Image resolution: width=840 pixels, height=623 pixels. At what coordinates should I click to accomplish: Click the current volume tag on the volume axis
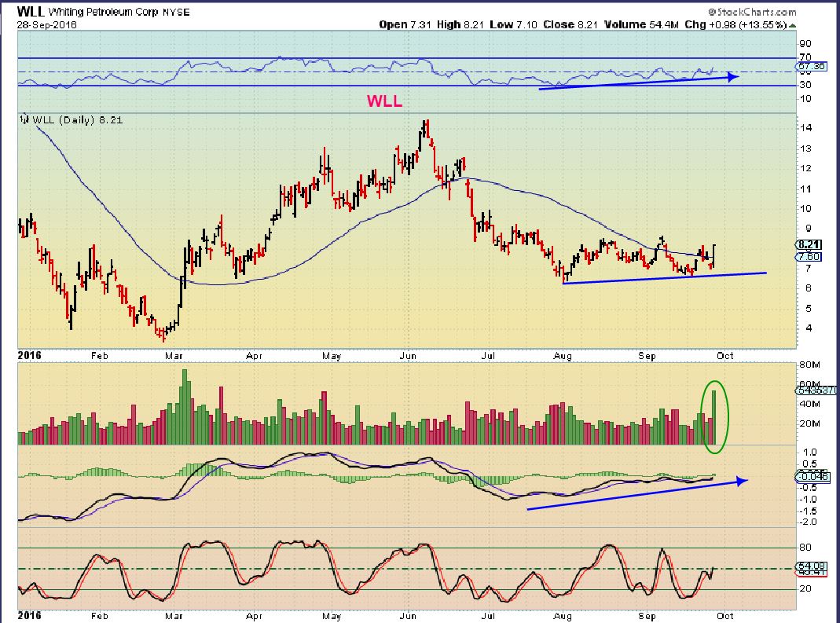click(x=816, y=390)
